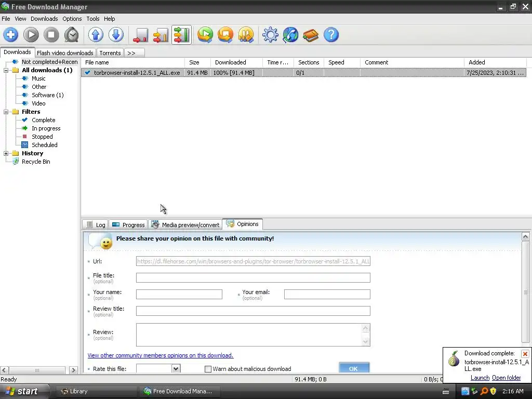532x399 pixels.
Task: Click the Add new download plus icon
Action: click(11, 35)
